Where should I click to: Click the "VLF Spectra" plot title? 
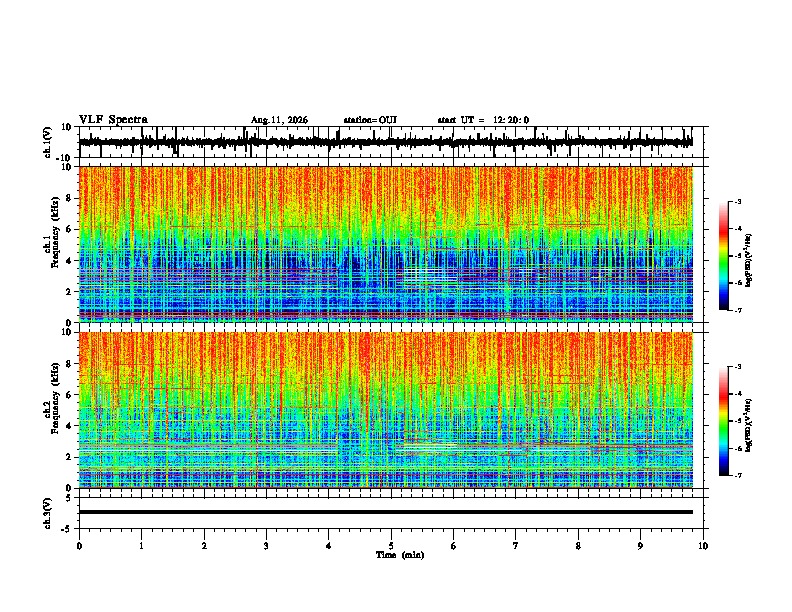click(113, 120)
